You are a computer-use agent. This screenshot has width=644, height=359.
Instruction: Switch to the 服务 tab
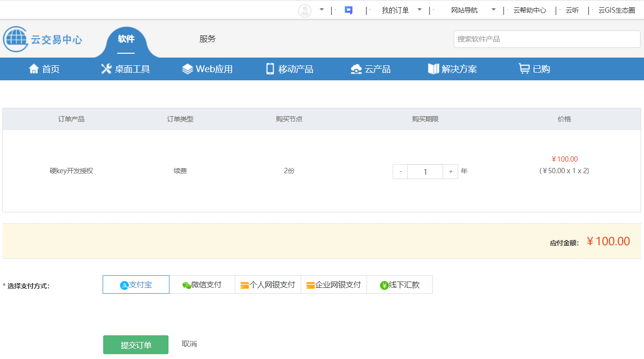[207, 39]
